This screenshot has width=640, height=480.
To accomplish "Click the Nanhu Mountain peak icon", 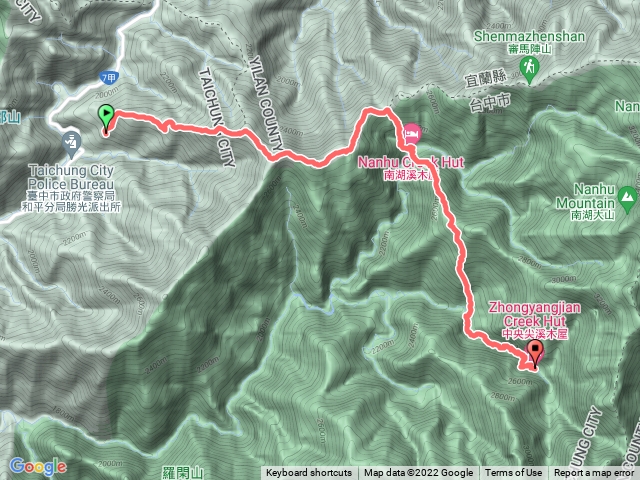I will (627, 198).
